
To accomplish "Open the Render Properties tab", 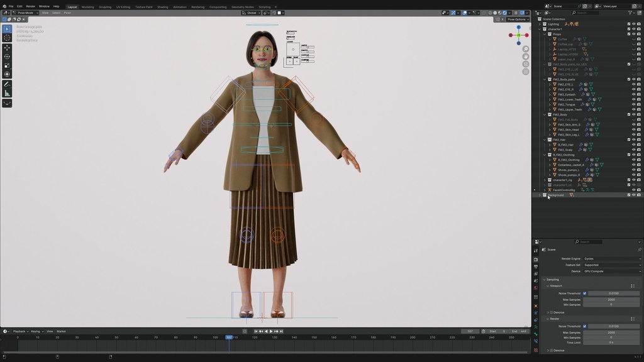I will (536, 258).
